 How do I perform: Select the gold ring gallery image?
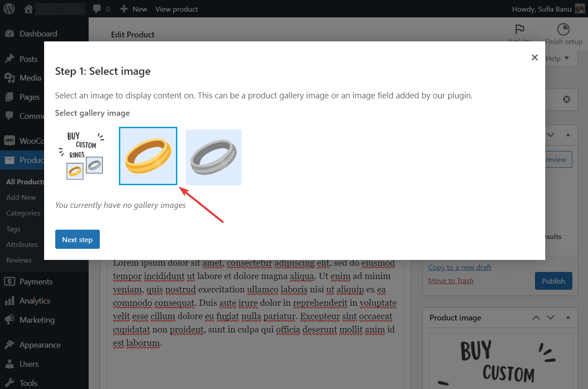click(x=148, y=156)
